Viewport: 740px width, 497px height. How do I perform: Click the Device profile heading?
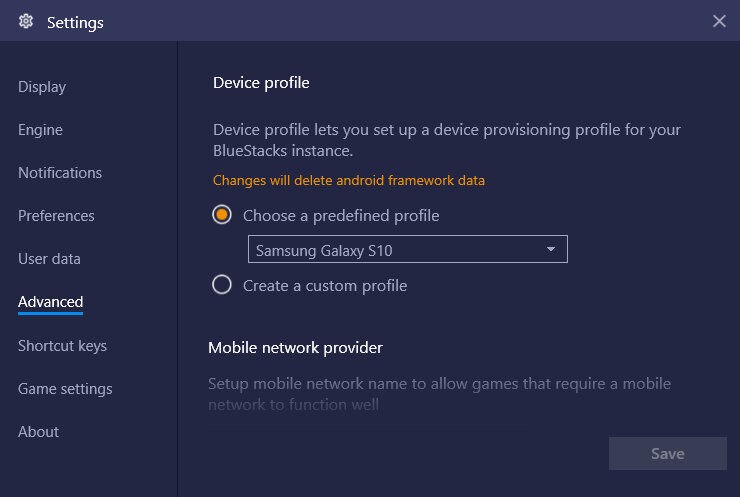[261, 83]
